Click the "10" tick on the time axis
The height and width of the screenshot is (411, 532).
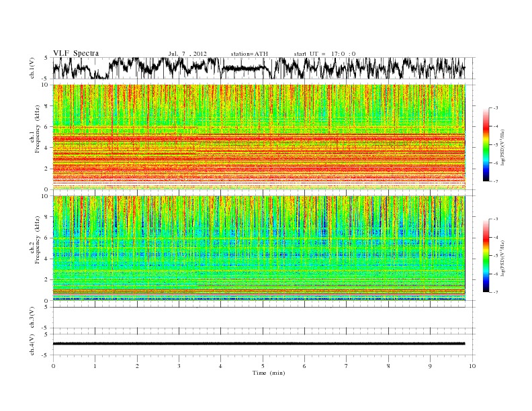click(472, 366)
